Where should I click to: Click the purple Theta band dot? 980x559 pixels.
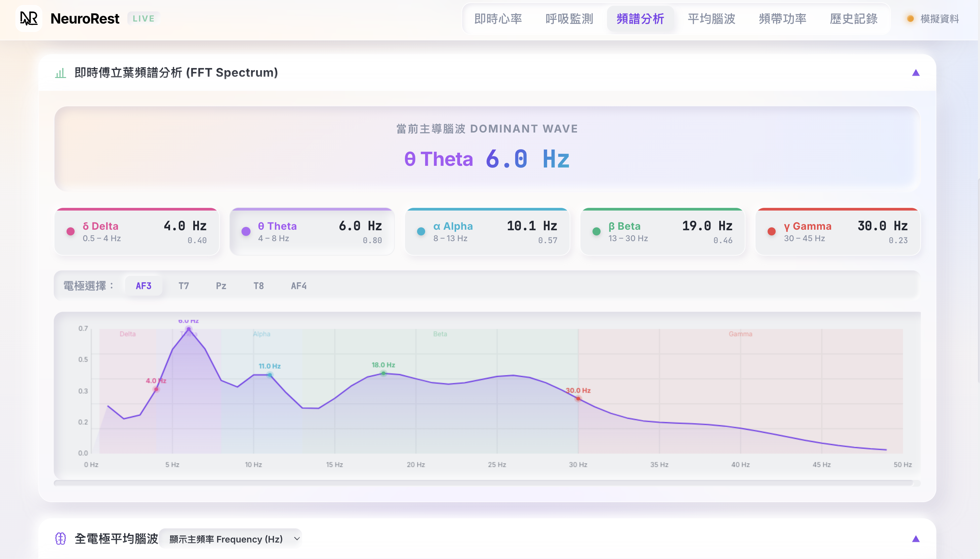point(246,231)
